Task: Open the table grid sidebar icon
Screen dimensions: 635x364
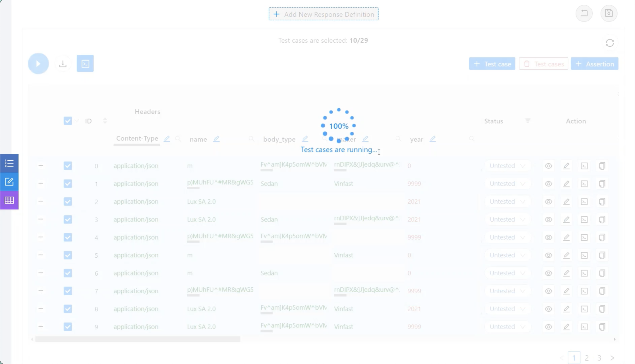Action: (x=9, y=200)
